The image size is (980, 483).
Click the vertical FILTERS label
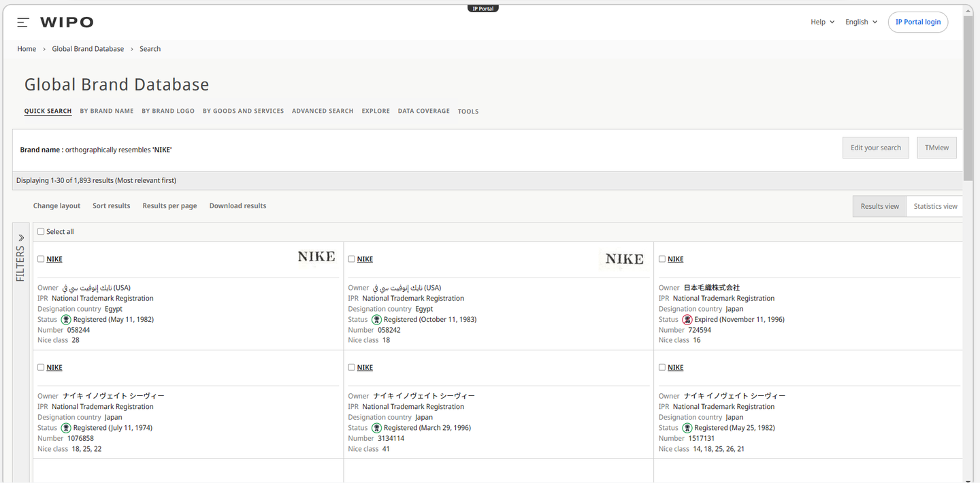20,265
